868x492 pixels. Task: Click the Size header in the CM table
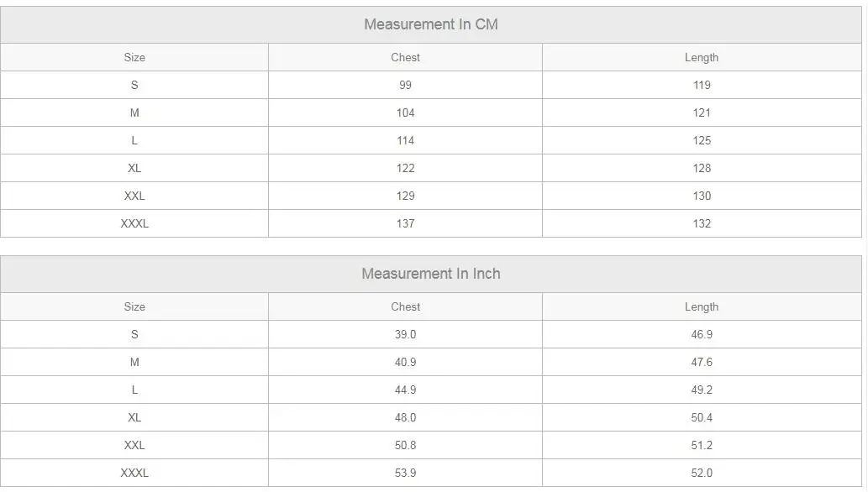click(x=134, y=57)
